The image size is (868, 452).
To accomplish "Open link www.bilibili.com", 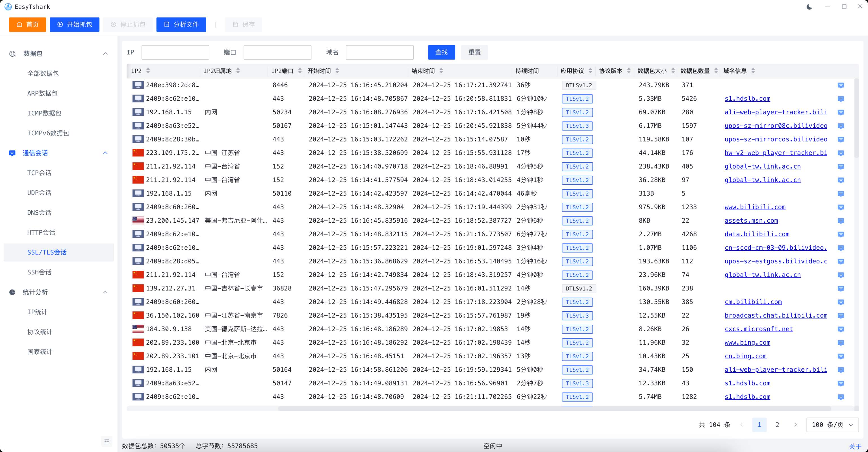I will 755,207.
